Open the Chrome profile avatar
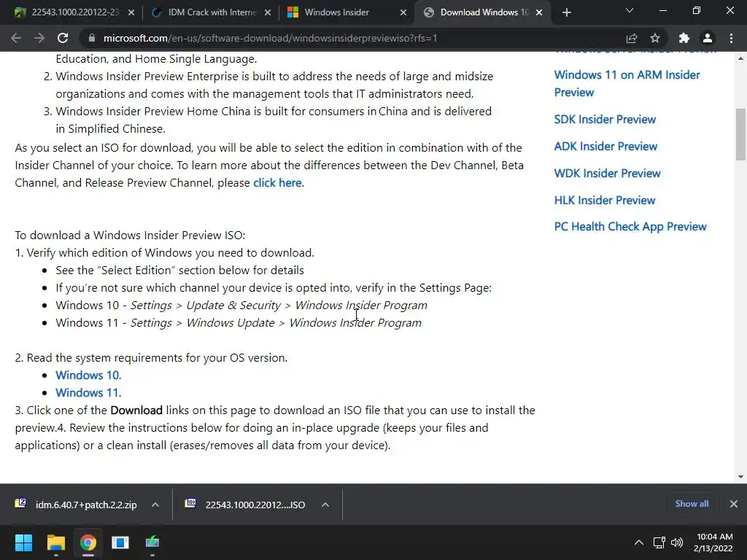 708,38
